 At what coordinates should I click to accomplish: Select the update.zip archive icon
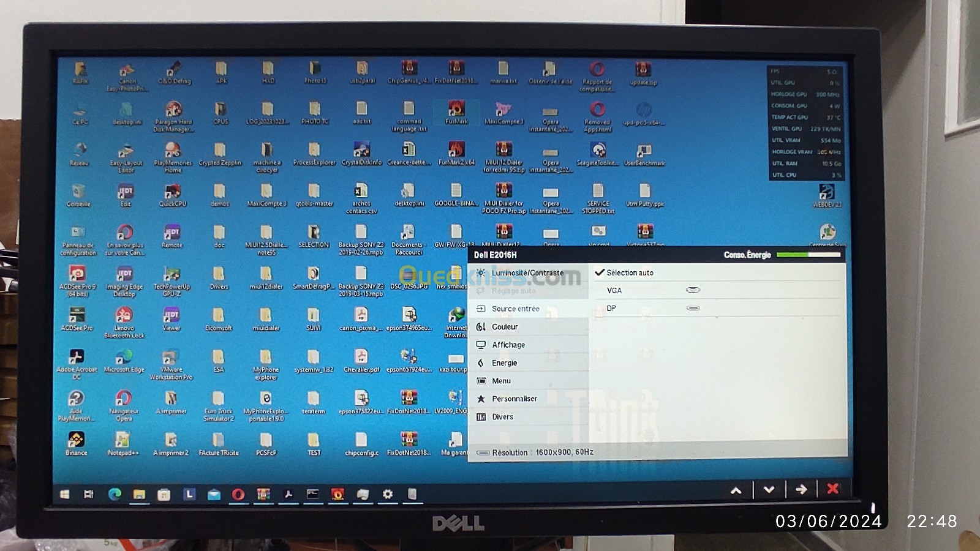pos(643,73)
